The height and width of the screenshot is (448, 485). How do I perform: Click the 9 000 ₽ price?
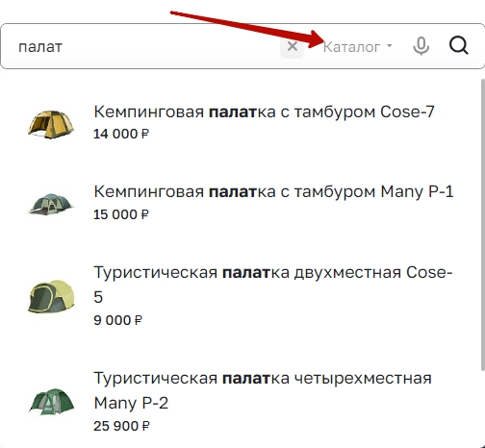pyautogui.click(x=117, y=320)
